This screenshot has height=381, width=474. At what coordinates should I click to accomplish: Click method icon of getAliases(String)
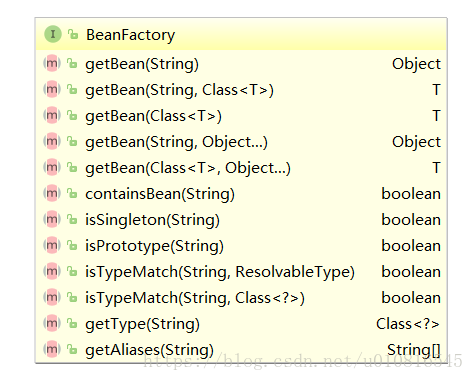click(52, 349)
